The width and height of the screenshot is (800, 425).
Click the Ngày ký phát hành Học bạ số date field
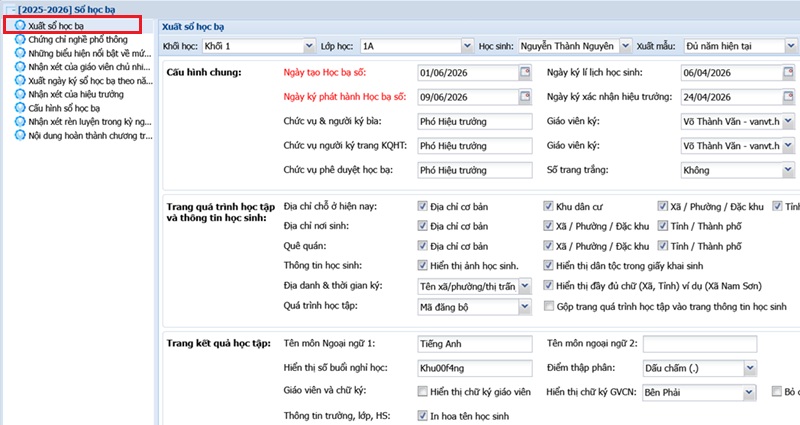(x=468, y=97)
